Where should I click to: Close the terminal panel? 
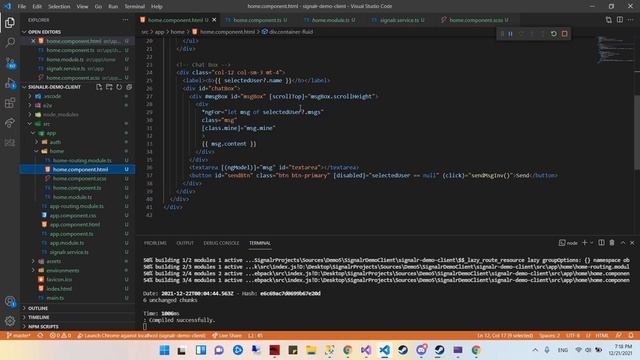[x=632, y=243]
